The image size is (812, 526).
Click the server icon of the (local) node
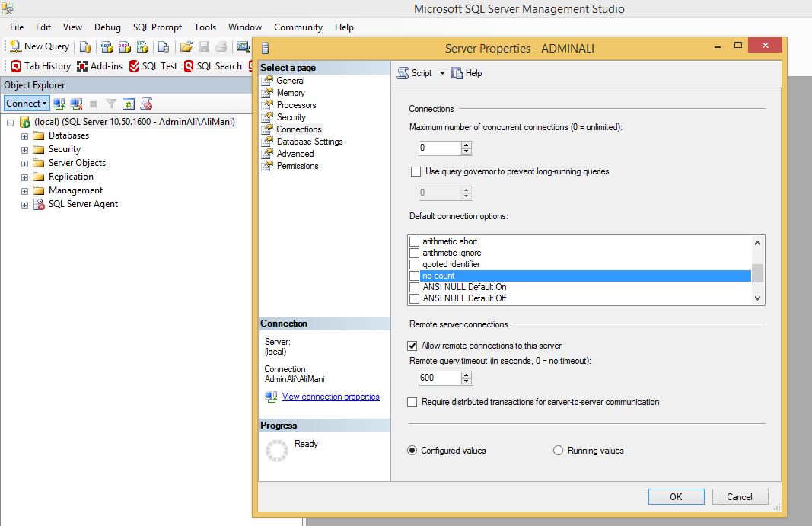25,122
